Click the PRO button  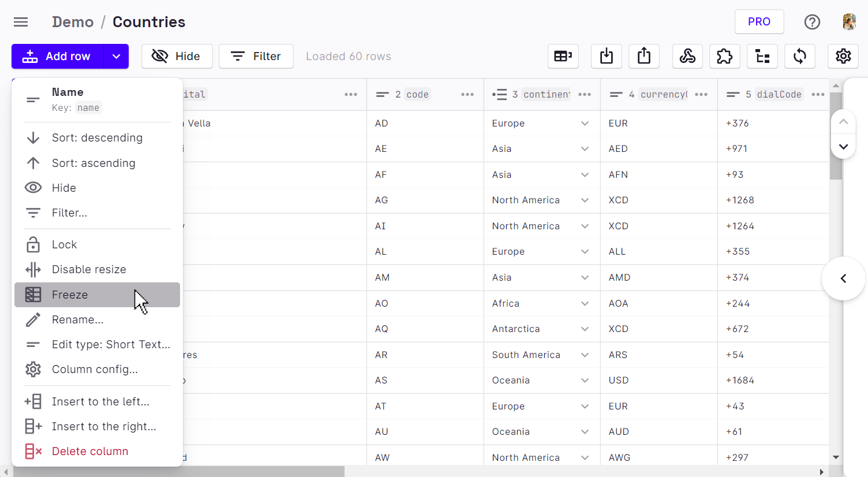(x=759, y=22)
